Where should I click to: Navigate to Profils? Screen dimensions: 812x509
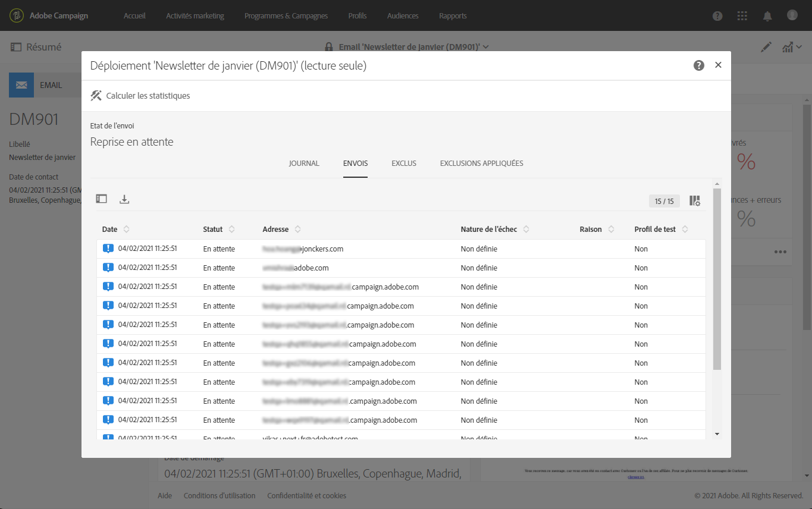pyautogui.click(x=358, y=16)
